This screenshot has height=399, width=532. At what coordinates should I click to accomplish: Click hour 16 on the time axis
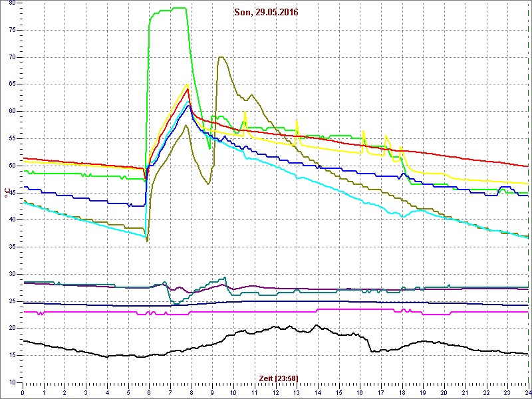pos(360,392)
